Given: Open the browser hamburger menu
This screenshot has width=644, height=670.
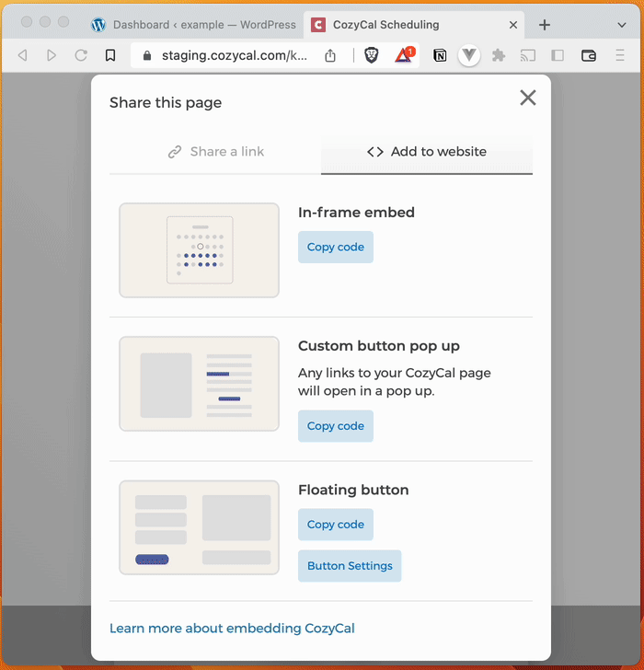Looking at the screenshot, I should [620, 55].
